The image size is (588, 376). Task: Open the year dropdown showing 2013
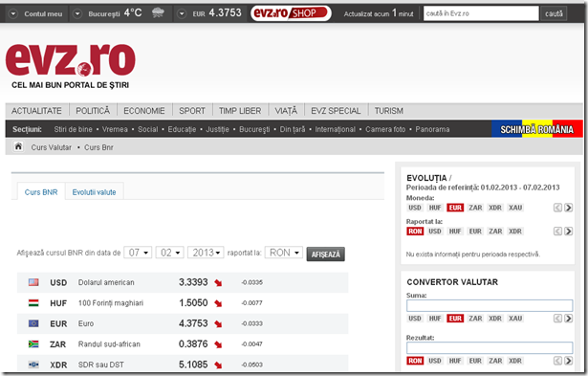coord(206,253)
